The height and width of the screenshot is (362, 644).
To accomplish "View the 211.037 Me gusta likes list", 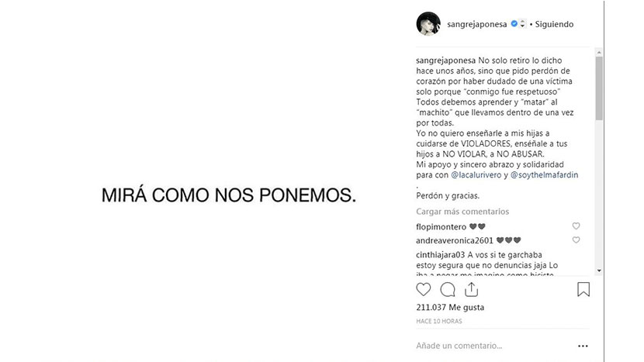I will pos(450,308).
